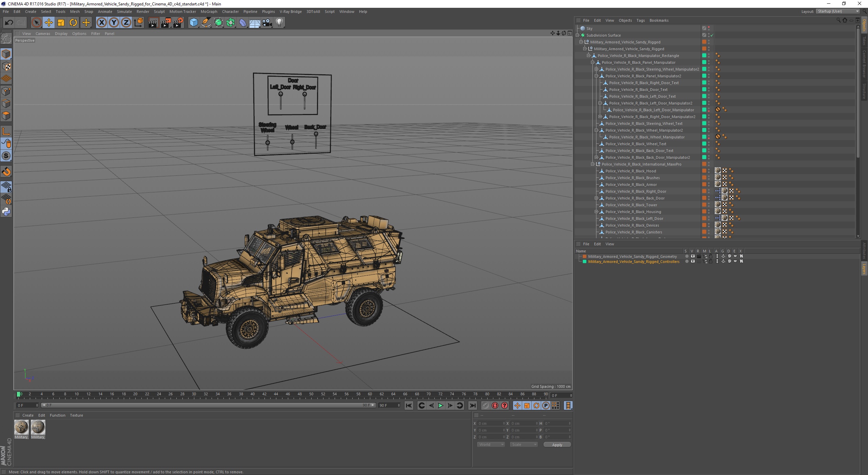The image size is (868, 475).
Task: Toggle X axis lock
Action: point(101,23)
